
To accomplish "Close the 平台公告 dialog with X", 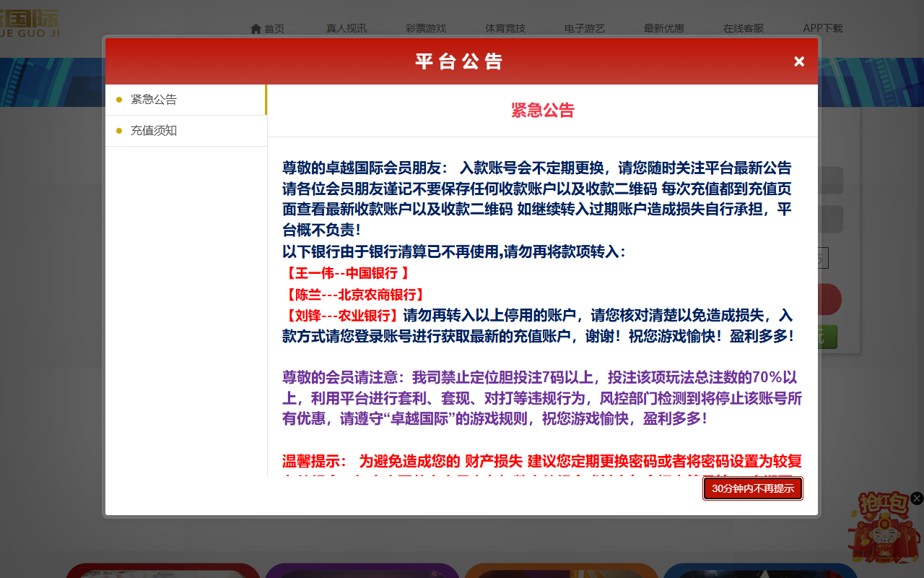I will coord(799,61).
